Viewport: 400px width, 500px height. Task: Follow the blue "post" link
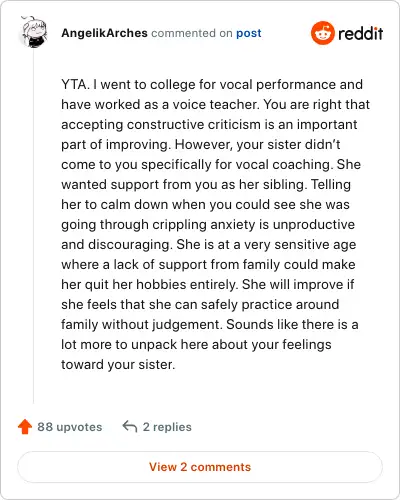(x=249, y=33)
